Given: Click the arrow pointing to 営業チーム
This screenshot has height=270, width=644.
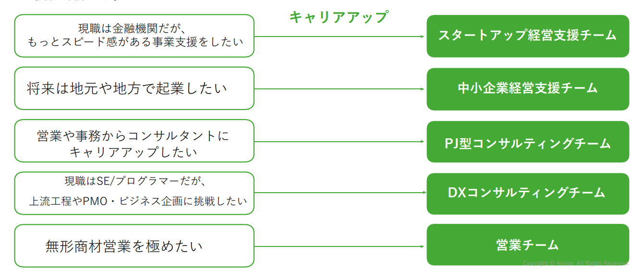Looking at the screenshot, I should pyautogui.click(x=340, y=246).
